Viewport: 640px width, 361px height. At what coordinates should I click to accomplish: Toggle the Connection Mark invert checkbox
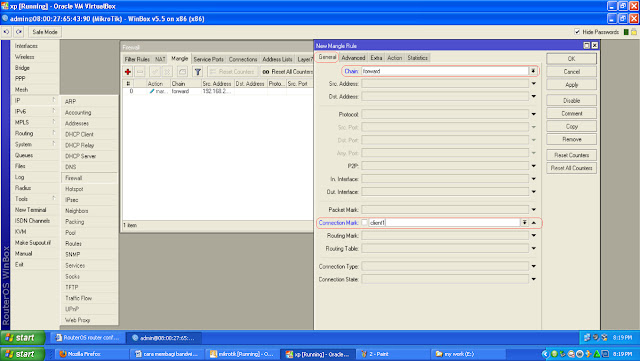point(364,223)
